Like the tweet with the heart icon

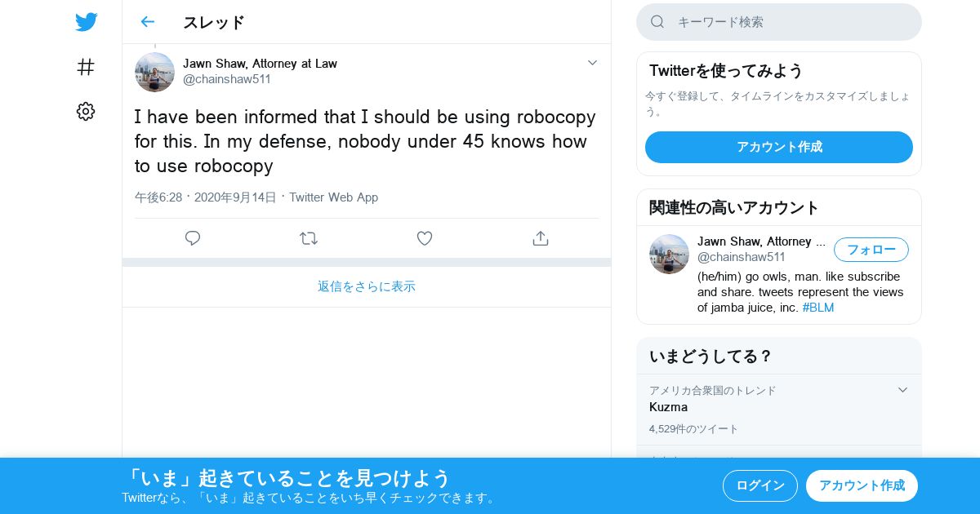425,238
